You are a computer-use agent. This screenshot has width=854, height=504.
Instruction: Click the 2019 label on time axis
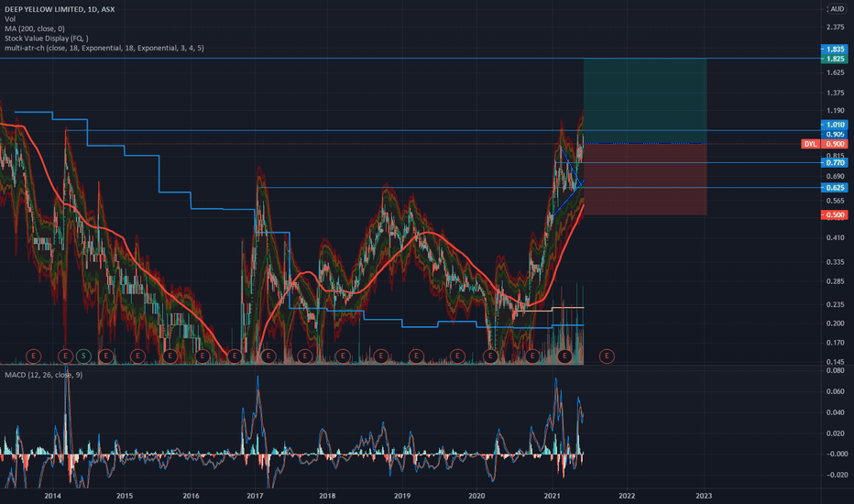402,496
